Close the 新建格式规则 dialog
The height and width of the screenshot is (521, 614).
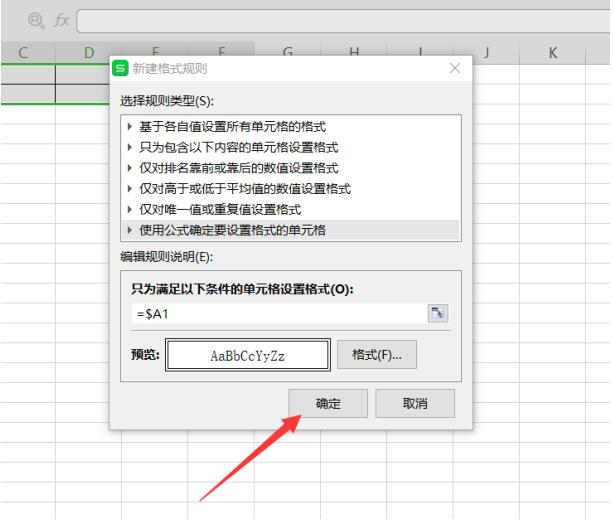[x=455, y=68]
